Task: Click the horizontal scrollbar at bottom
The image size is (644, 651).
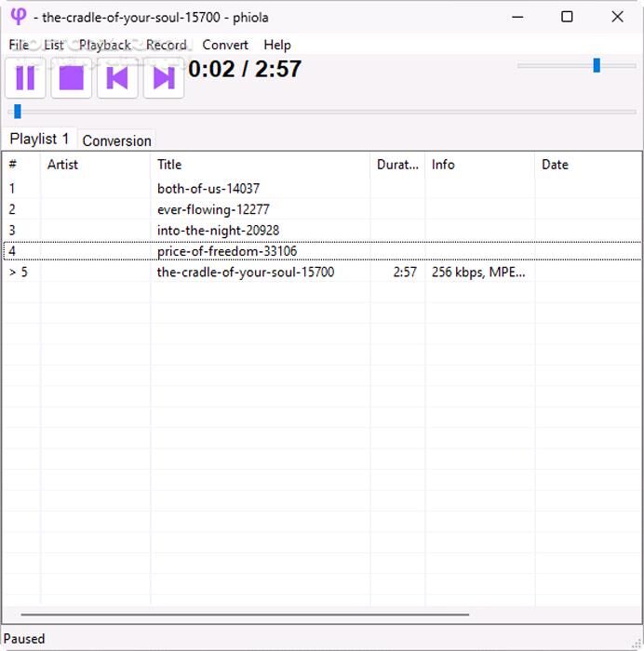Action: (x=245, y=615)
